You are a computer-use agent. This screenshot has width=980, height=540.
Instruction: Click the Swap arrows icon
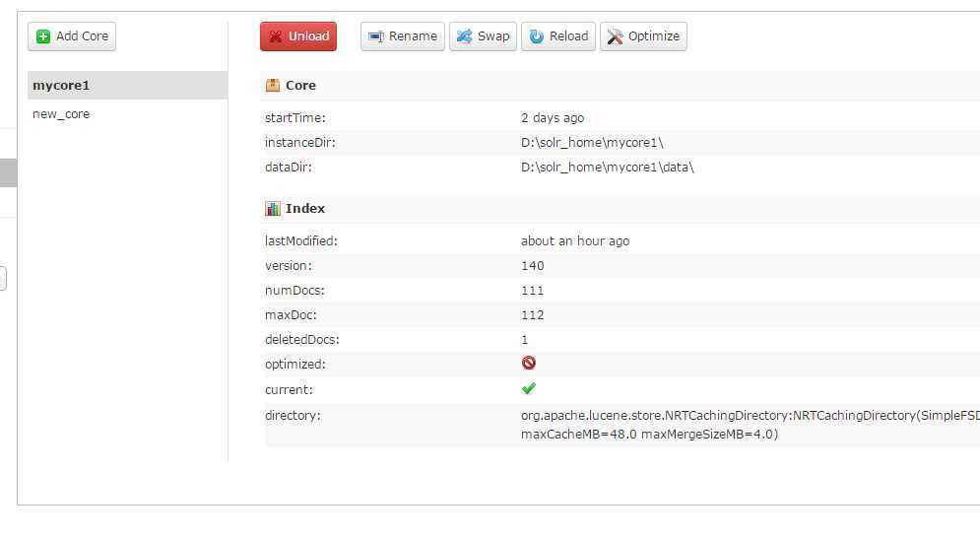click(x=464, y=36)
